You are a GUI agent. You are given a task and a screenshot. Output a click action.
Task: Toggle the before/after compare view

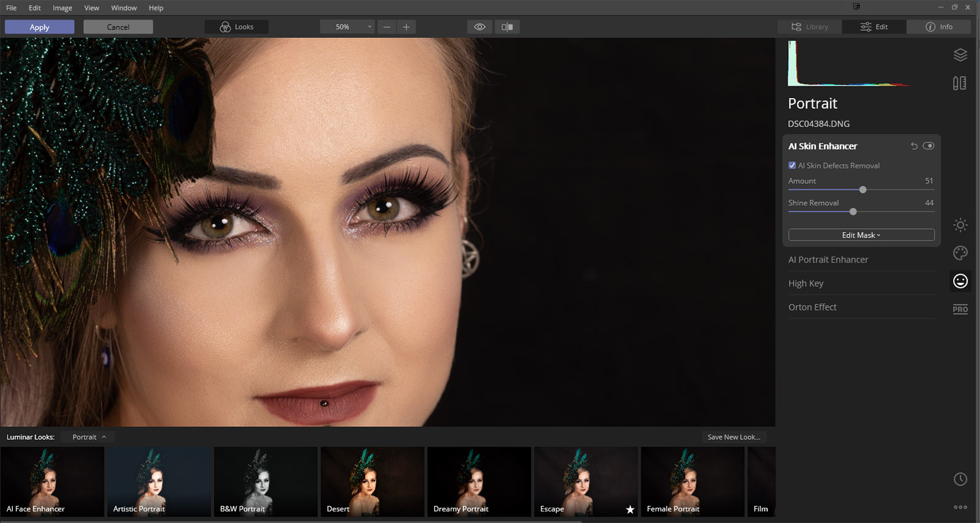click(x=507, y=27)
